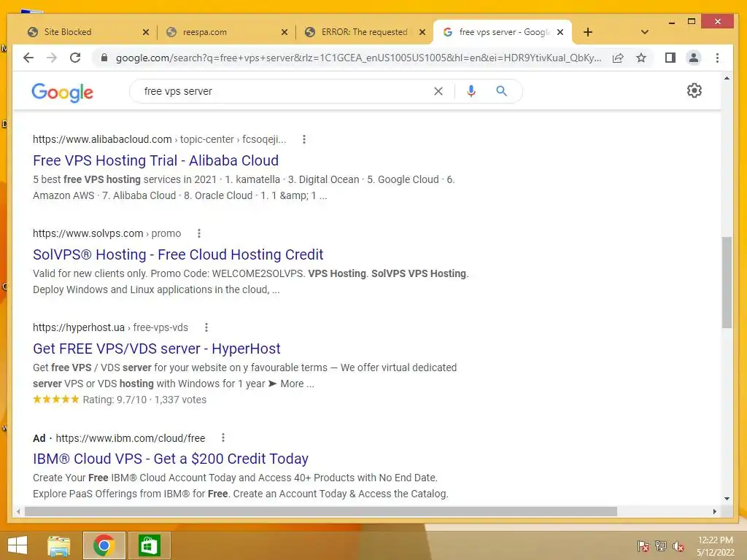Click the vertical scrollbar thumb

click(727, 282)
